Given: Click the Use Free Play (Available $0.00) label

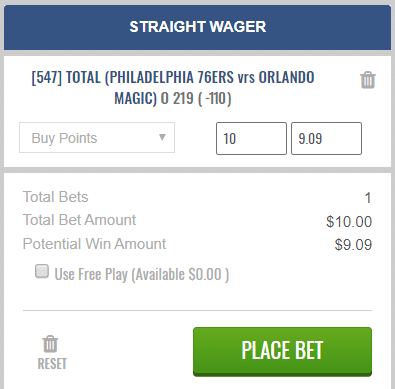Looking at the screenshot, I should 142,274.
